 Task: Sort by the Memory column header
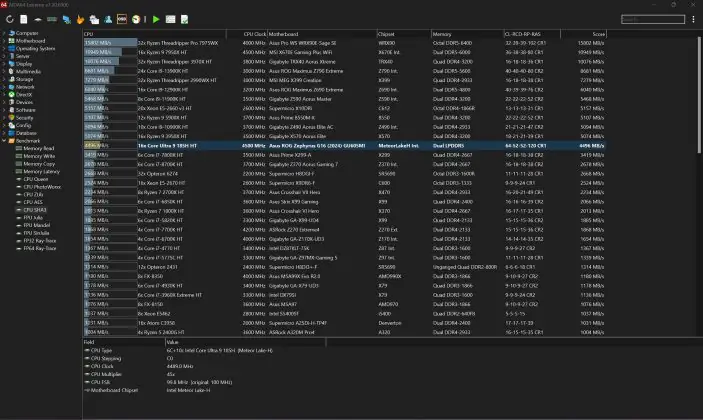tap(468, 34)
